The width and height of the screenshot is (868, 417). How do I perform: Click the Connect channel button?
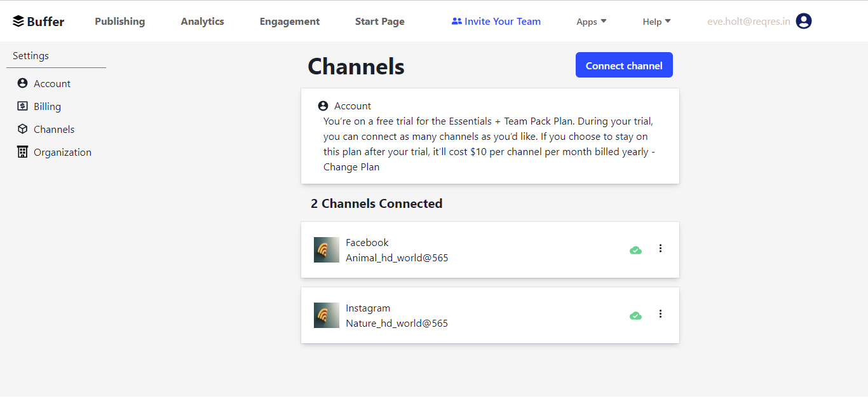coord(624,65)
